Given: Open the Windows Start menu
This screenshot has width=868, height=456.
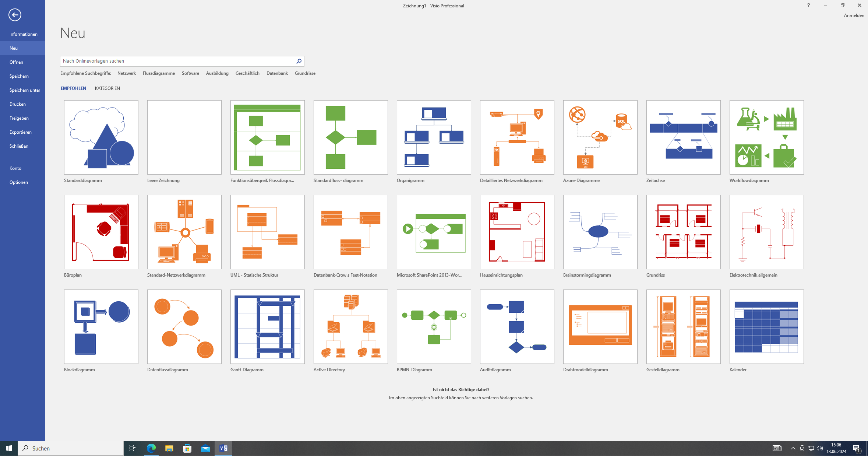Looking at the screenshot, I should (9, 448).
